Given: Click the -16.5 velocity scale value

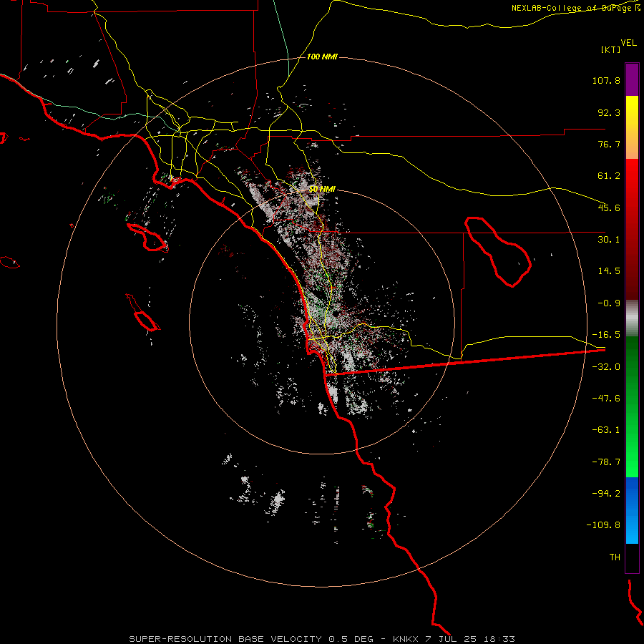Looking at the screenshot, I should pyautogui.click(x=606, y=335).
